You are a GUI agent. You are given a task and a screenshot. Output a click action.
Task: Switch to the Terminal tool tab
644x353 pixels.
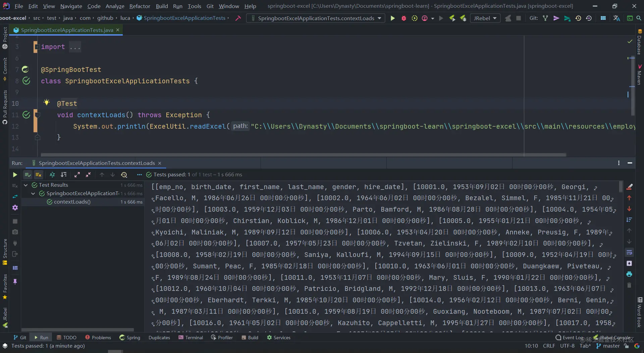[x=191, y=338]
